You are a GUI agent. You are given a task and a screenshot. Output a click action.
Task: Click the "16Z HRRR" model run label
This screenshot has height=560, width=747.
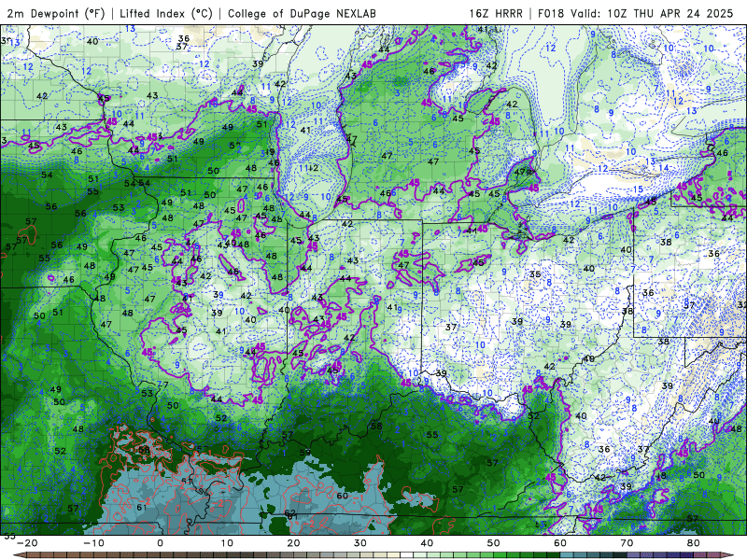pos(496,14)
